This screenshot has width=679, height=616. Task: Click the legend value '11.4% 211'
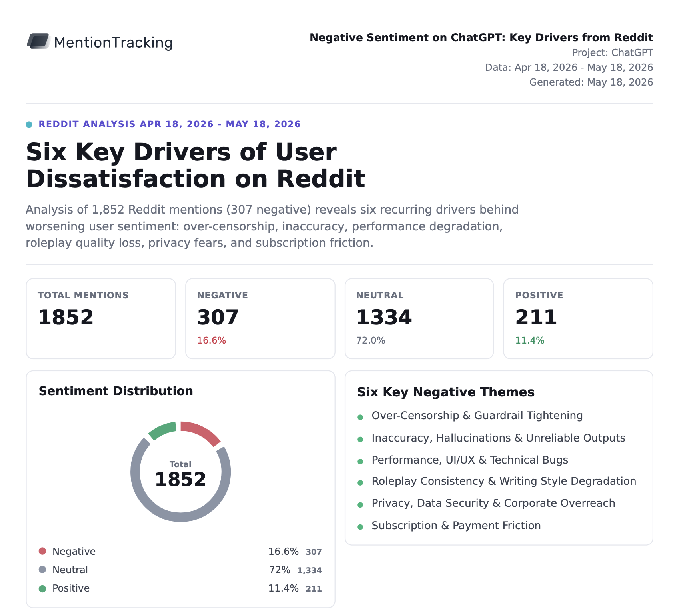(x=295, y=588)
